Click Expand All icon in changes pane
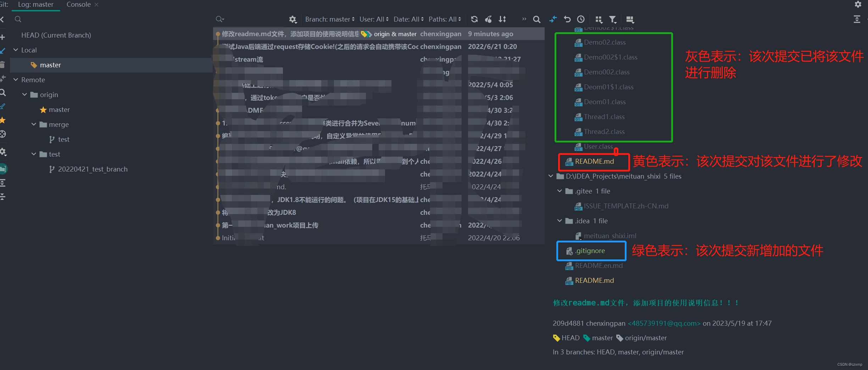This screenshot has height=370, width=868. click(857, 19)
